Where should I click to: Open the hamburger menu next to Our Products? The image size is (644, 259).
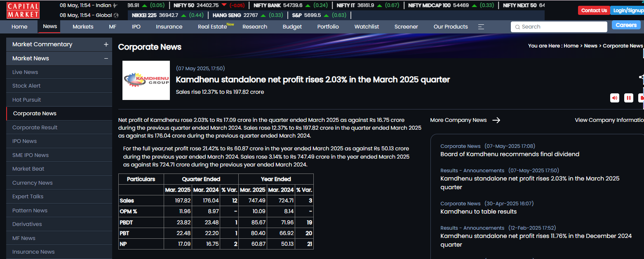click(x=481, y=27)
